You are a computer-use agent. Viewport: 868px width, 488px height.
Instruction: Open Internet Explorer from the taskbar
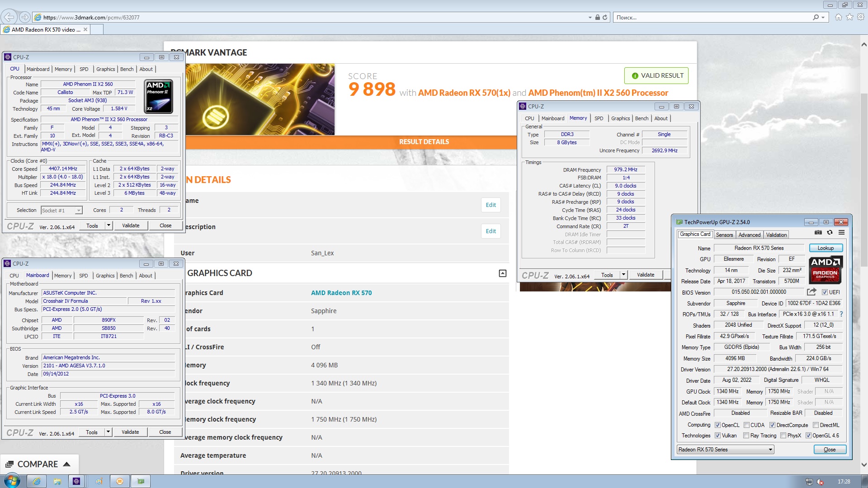[x=37, y=481]
